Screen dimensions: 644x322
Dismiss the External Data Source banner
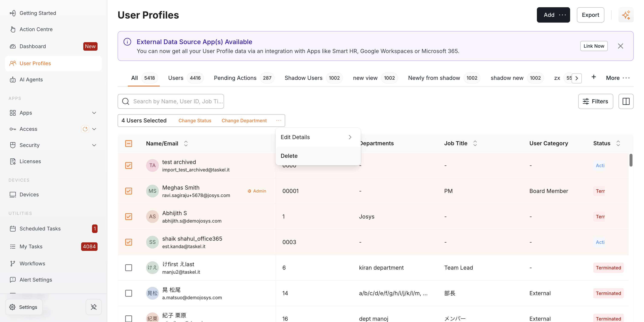[621, 46]
